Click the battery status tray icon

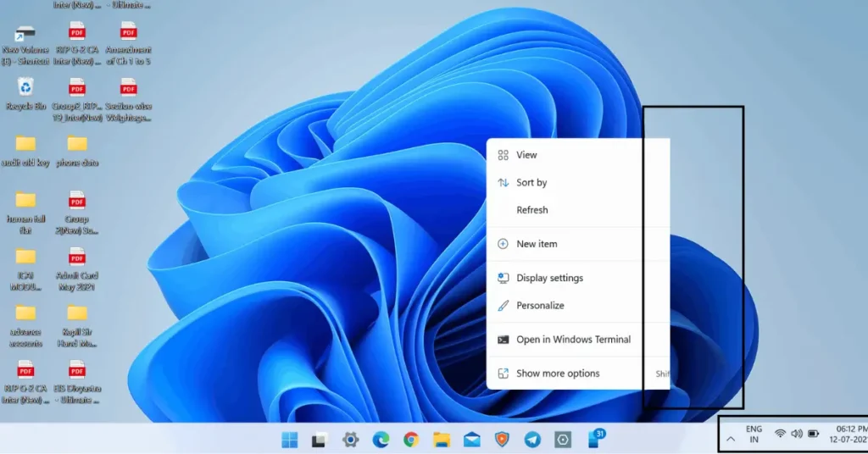click(x=814, y=434)
